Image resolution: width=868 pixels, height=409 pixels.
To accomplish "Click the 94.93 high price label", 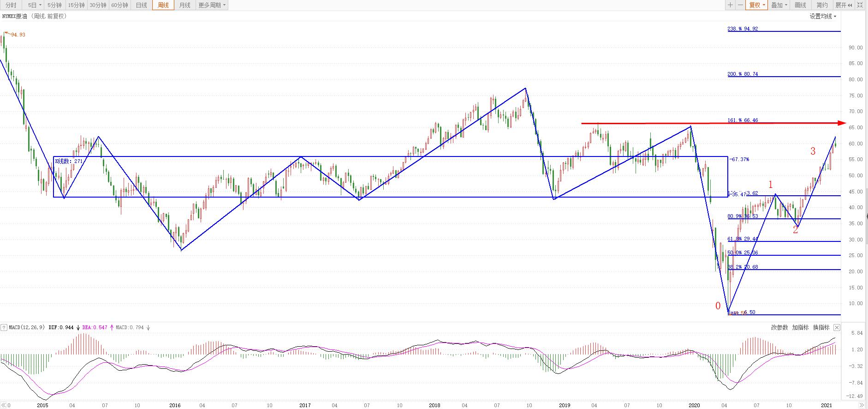I will coord(18,35).
